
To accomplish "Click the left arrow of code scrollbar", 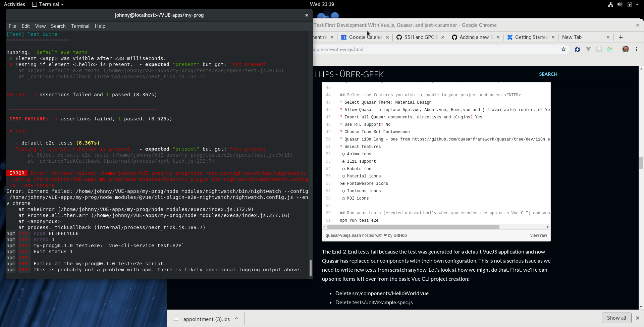I will pyautogui.click(x=325, y=227).
